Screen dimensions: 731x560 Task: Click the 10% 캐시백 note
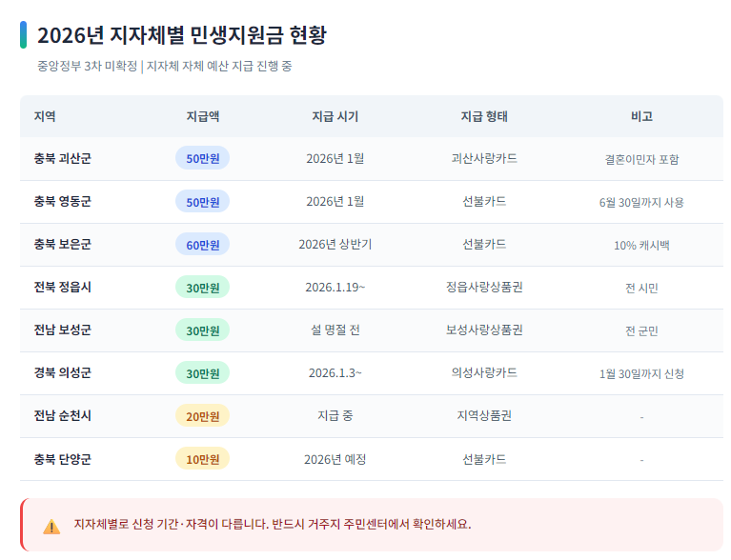point(641,245)
